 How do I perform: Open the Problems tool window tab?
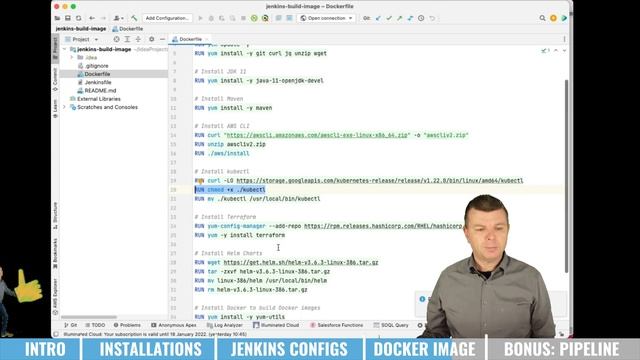click(x=127, y=325)
